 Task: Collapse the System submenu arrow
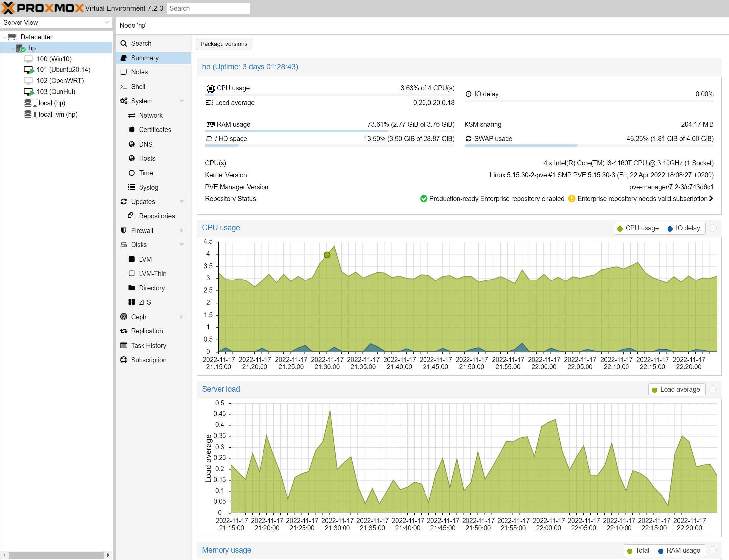pos(182,101)
